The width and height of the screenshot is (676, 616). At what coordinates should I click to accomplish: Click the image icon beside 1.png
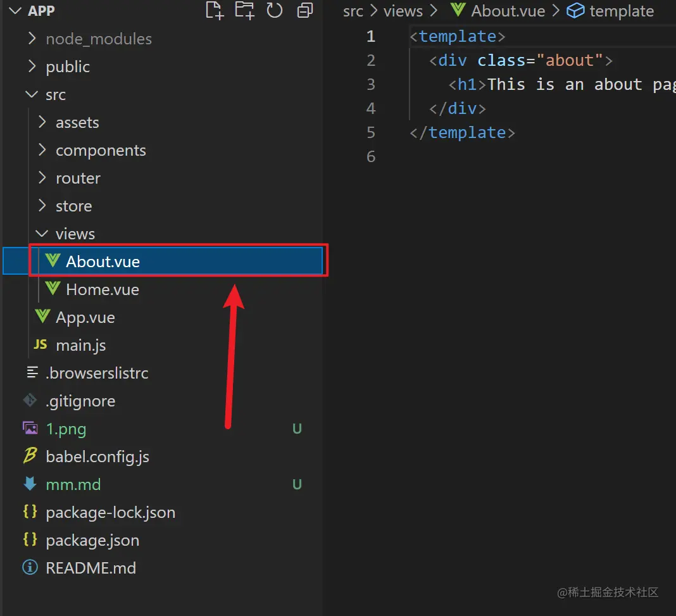[x=30, y=429]
